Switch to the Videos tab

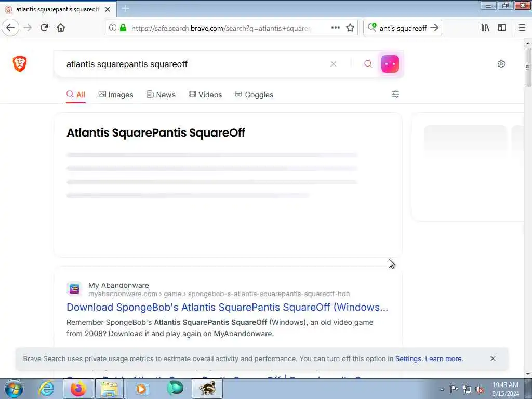pyautogui.click(x=205, y=95)
